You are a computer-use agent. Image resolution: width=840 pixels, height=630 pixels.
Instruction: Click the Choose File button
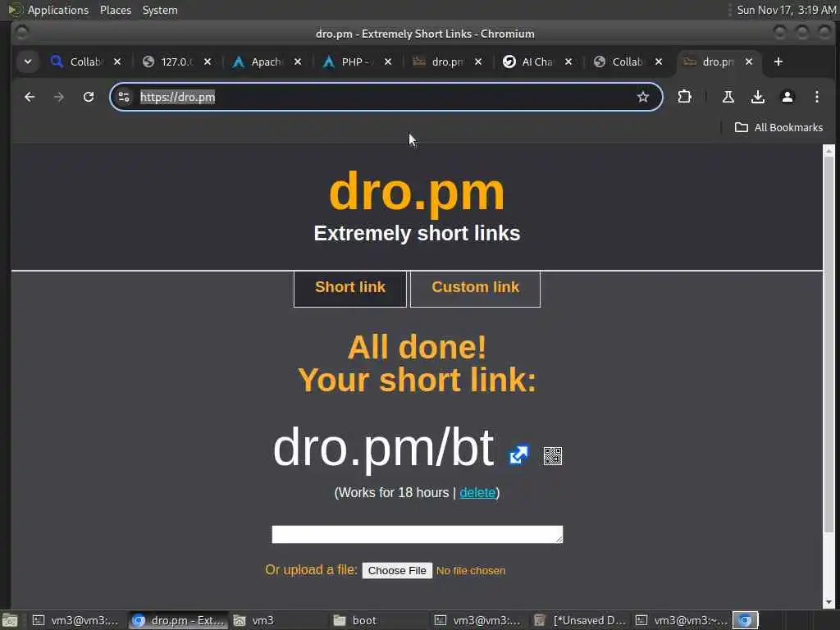click(x=397, y=571)
